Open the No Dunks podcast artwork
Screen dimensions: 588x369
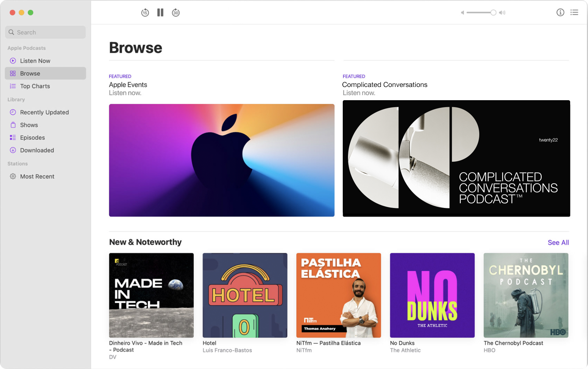(432, 295)
